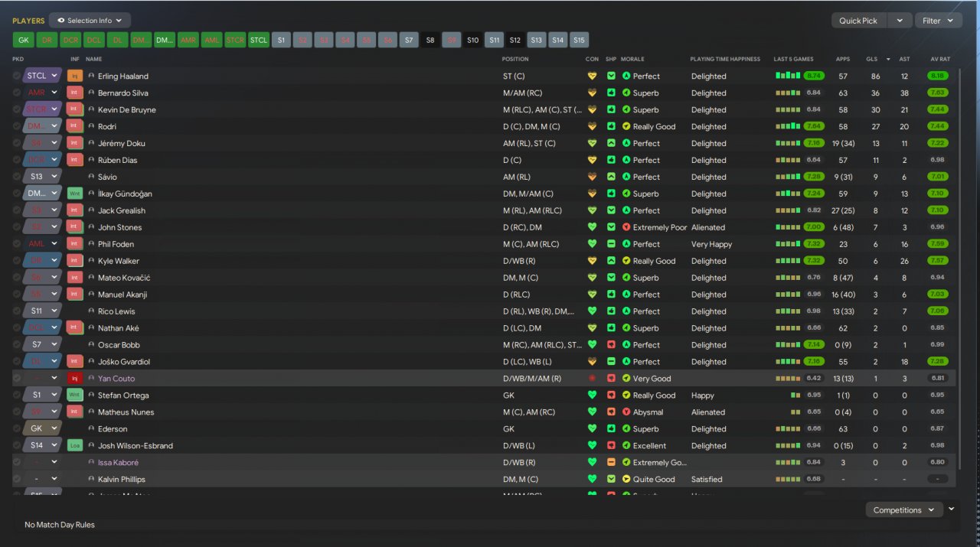Toggle the picked checkbox for Erling Haaland
The width and height of the screenshot is (980, 547).
17,77
